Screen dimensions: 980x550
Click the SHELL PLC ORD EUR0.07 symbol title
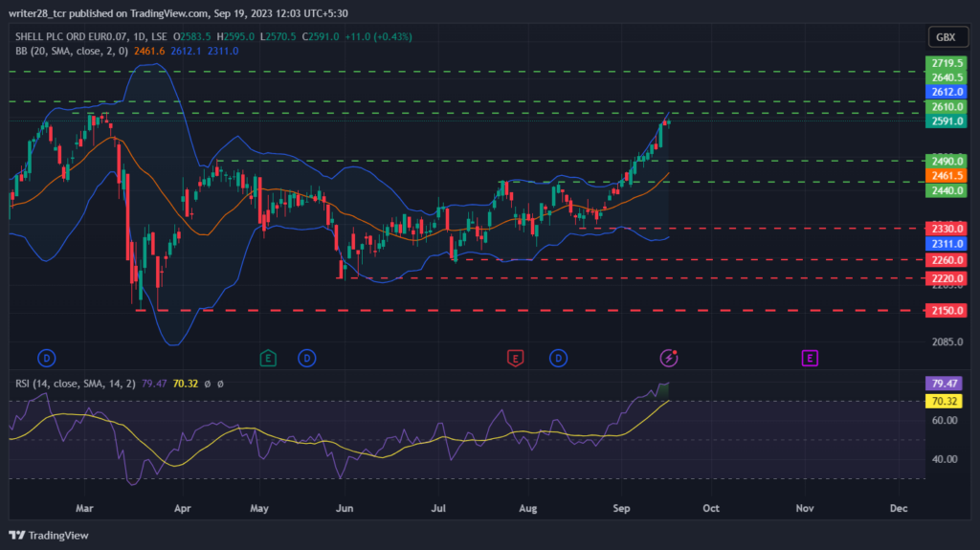tap(71, 37)
